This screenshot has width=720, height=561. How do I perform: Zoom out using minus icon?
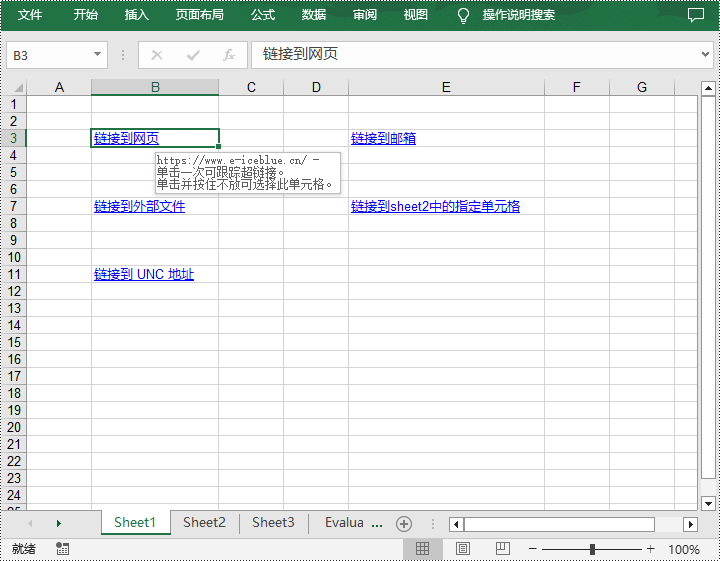coord(533,549)
